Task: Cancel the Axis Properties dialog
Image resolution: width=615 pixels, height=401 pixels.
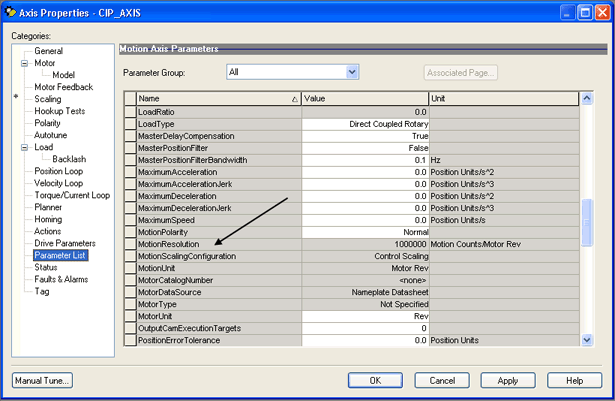Action: point(441,380)
